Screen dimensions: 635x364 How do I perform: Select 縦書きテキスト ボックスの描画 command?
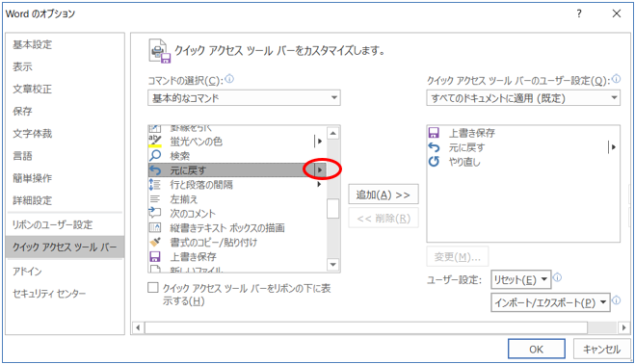tap(237, 227)
